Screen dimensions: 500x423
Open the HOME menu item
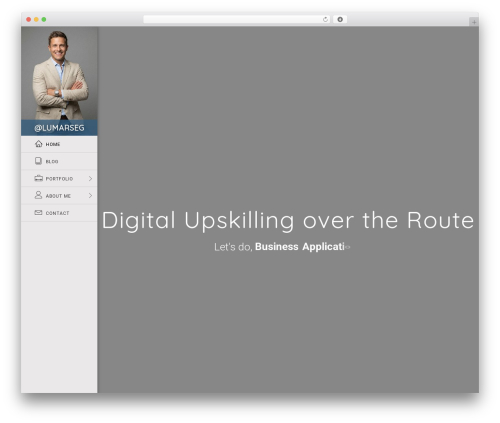(x=59, y=144)
